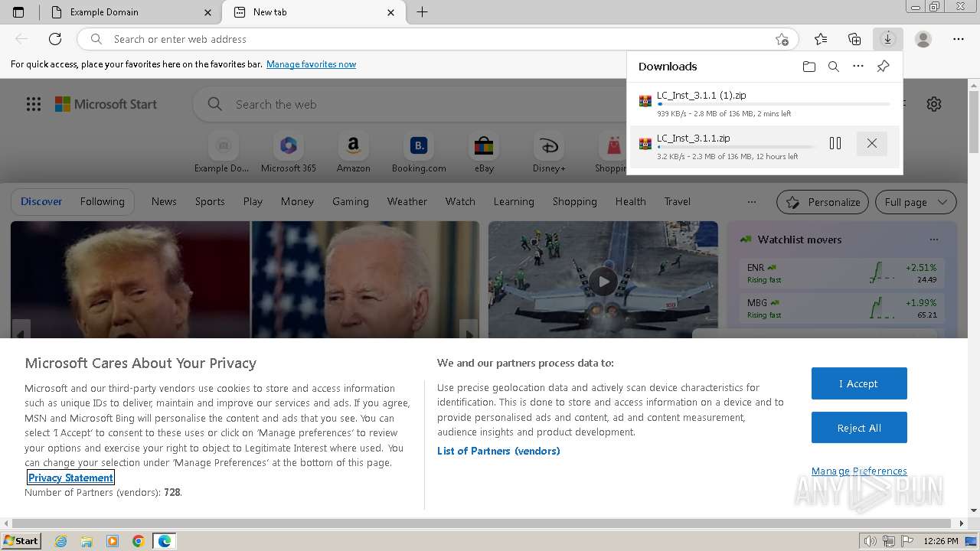Expand the Full page layout dropdown

tap(916, 202)
